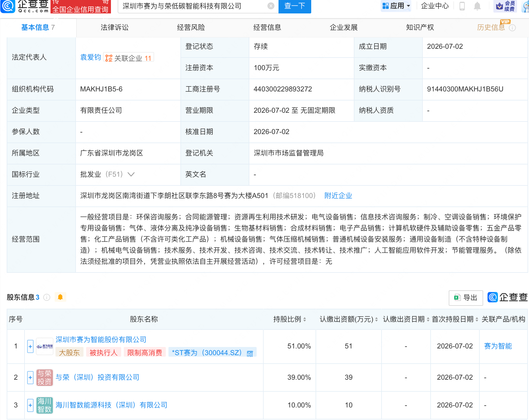Expand the 批发业 (F51) industry chevron
Viewport: 529px width, 420px height.
pos(131,174)
